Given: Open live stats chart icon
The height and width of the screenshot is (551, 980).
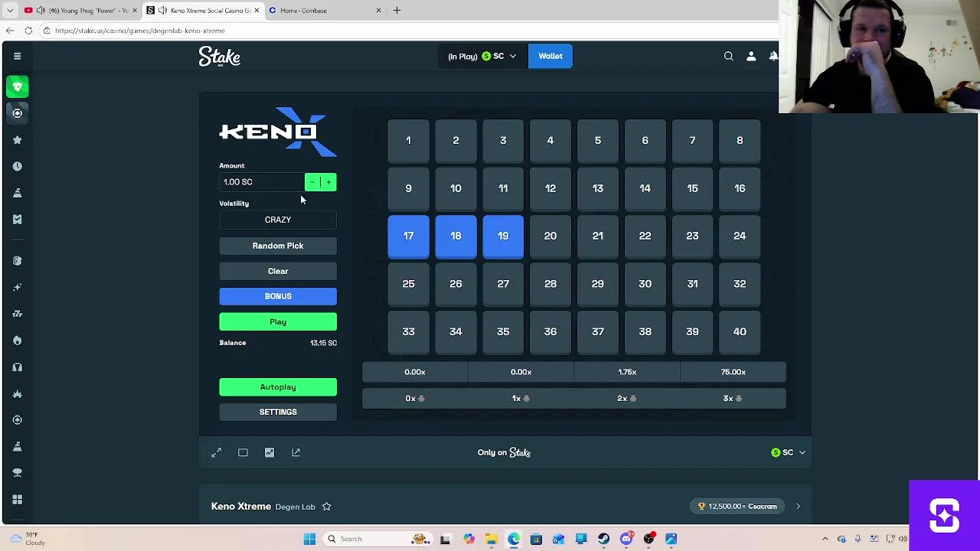Looking at the screenshot, I should click(269, 452).
